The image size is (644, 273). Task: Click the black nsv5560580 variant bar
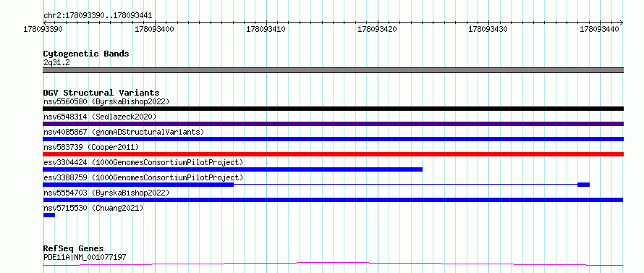coord(333,109)
